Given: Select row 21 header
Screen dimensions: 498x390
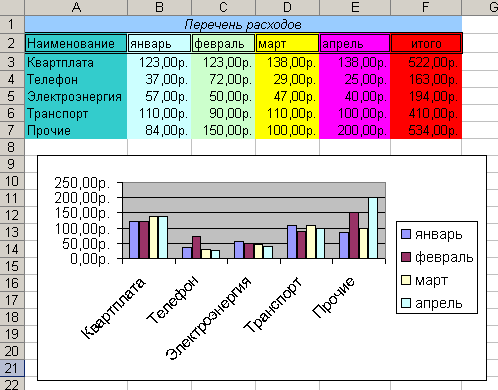Looking at the screenshot, I should 12,368.
